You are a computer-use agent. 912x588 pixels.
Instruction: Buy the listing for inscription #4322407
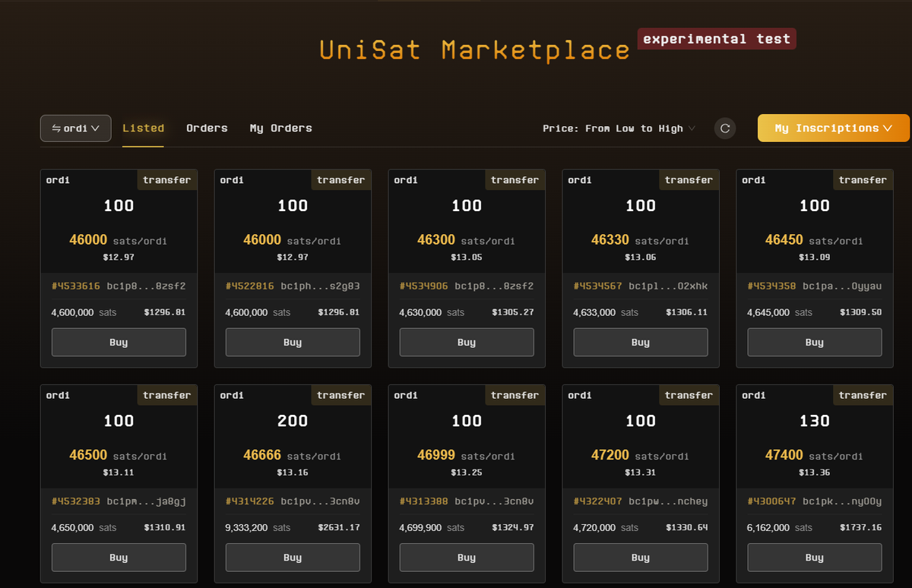(x=641, y=557)
